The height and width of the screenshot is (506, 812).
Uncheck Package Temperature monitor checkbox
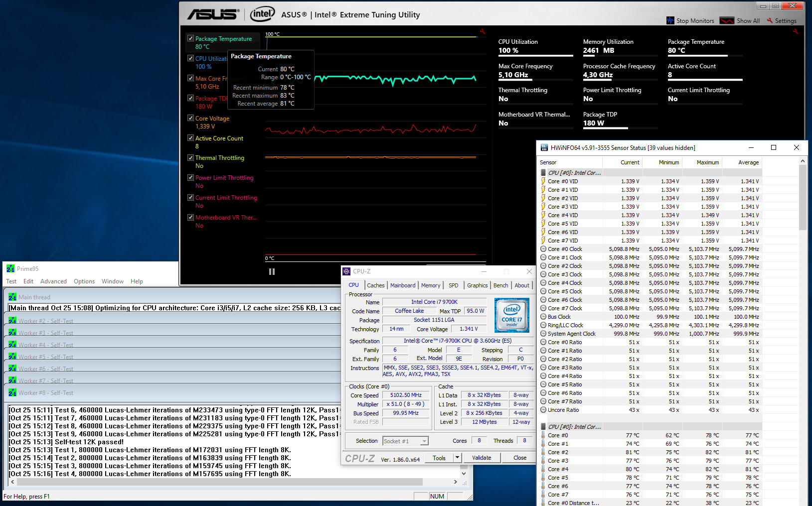pyautogui.click(x=190, y=38)
